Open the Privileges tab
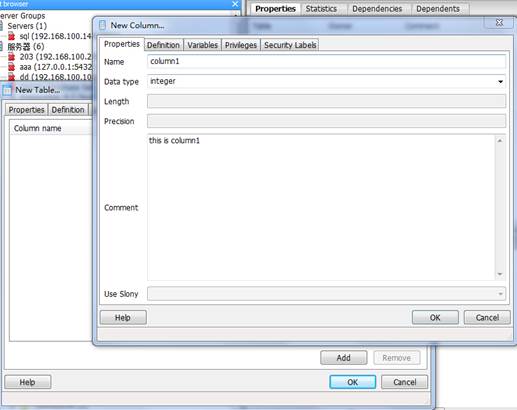Image resolution: width=517 pixels, height=410 pixels. 241,45
